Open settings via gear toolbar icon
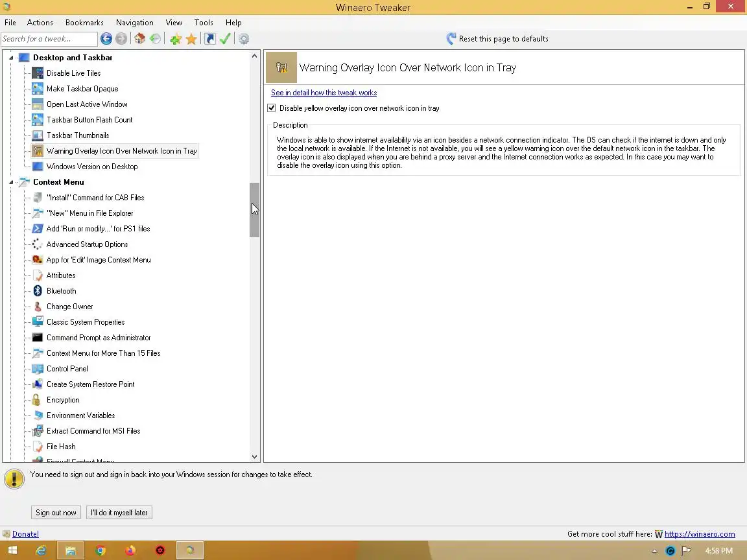 click(x=244, y=39)
